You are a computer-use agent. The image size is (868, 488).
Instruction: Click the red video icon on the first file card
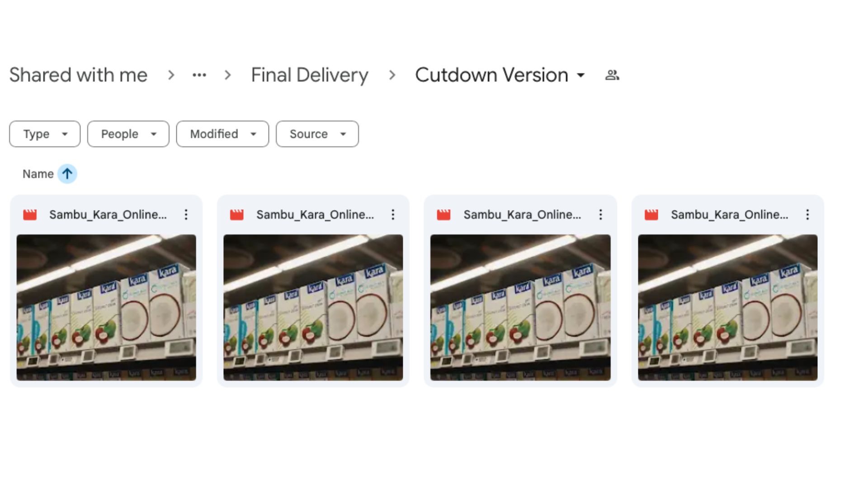(30, 215)
